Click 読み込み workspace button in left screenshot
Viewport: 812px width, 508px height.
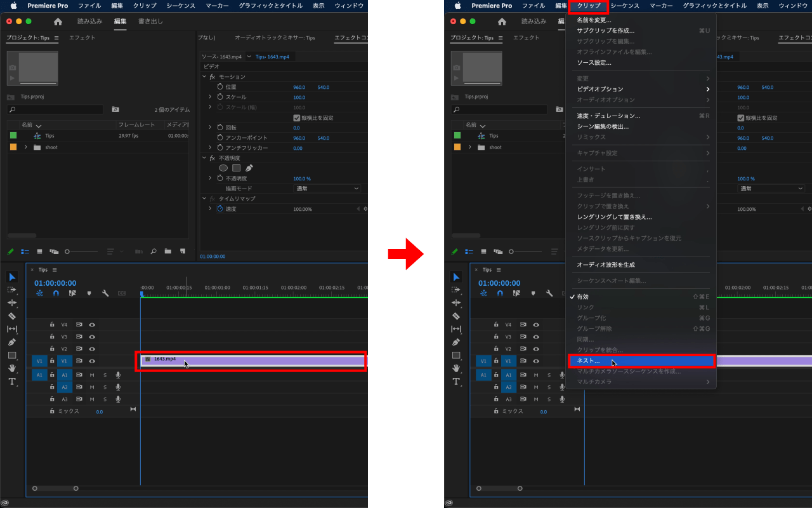89,22
